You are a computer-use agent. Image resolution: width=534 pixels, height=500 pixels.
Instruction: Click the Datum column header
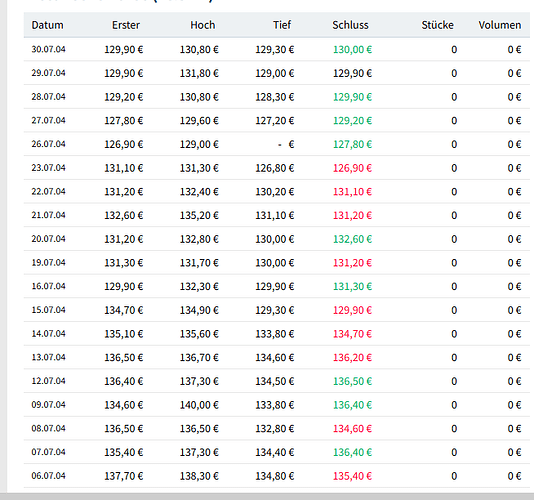[47, 25]
